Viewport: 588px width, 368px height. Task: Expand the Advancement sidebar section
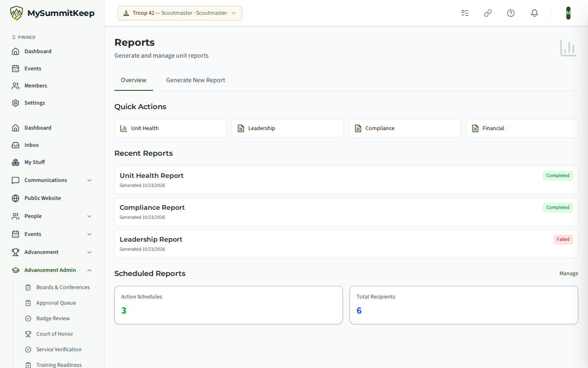(x=52, y=252)
